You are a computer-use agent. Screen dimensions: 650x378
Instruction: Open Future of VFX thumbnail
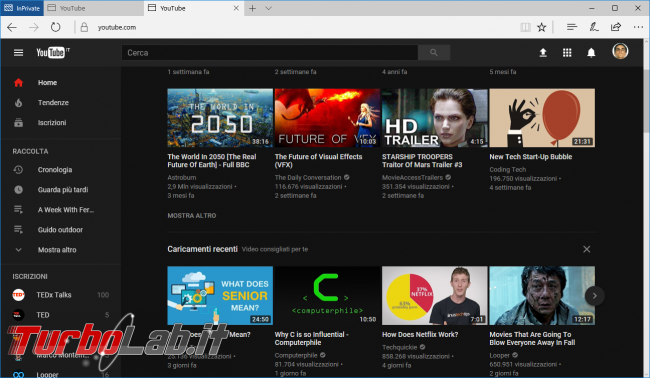[327, 118]
